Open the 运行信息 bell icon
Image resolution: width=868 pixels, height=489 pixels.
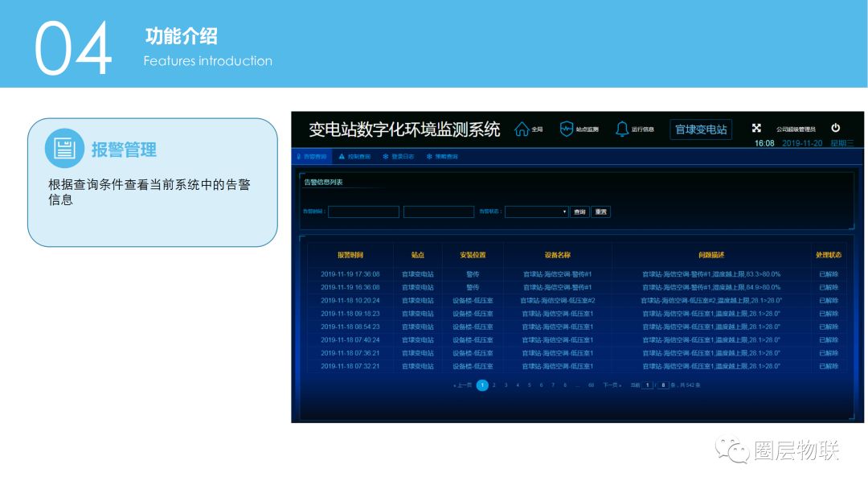[622, 129]
